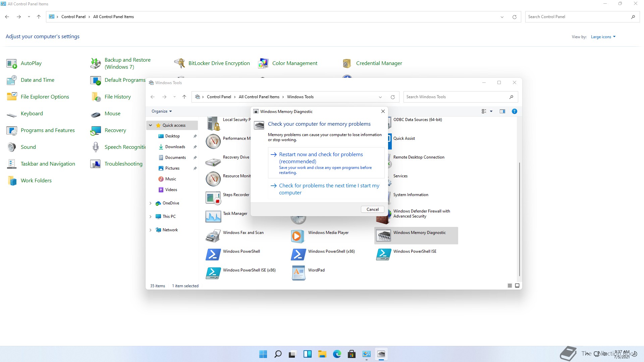
Task: Open BitLocker Drive Encryption icon
Action: coord(179,63)
